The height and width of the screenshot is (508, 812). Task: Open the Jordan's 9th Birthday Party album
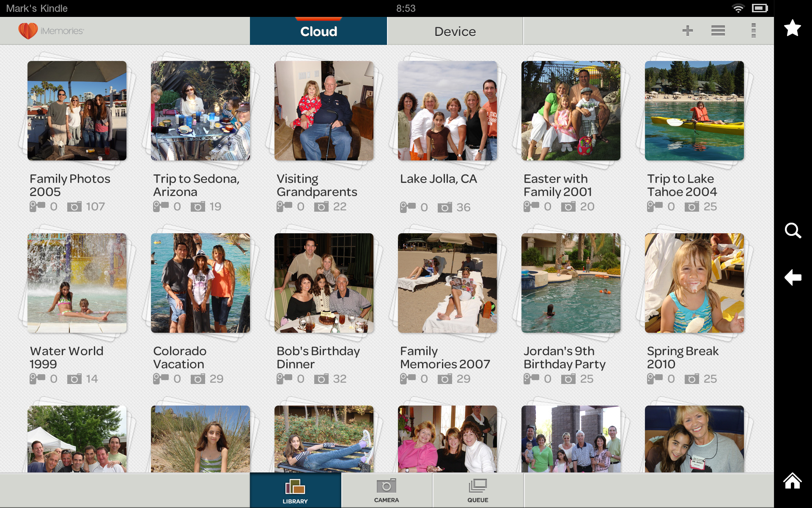[x=571, y=283]
